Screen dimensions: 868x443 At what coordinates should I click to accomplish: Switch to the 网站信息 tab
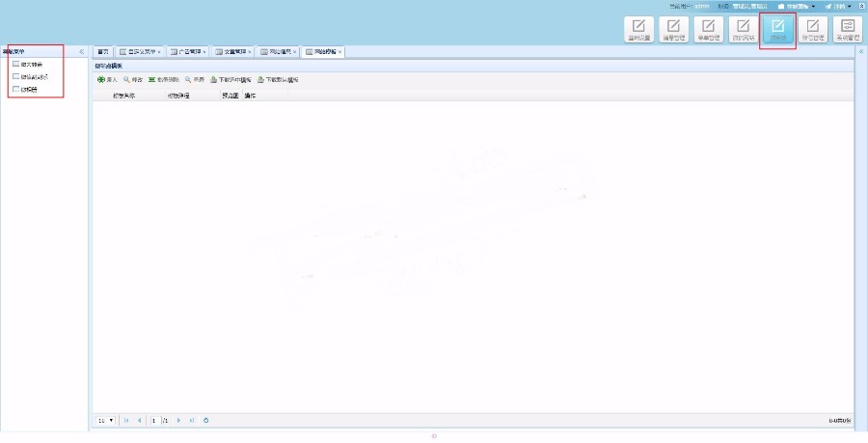(279, 51)
